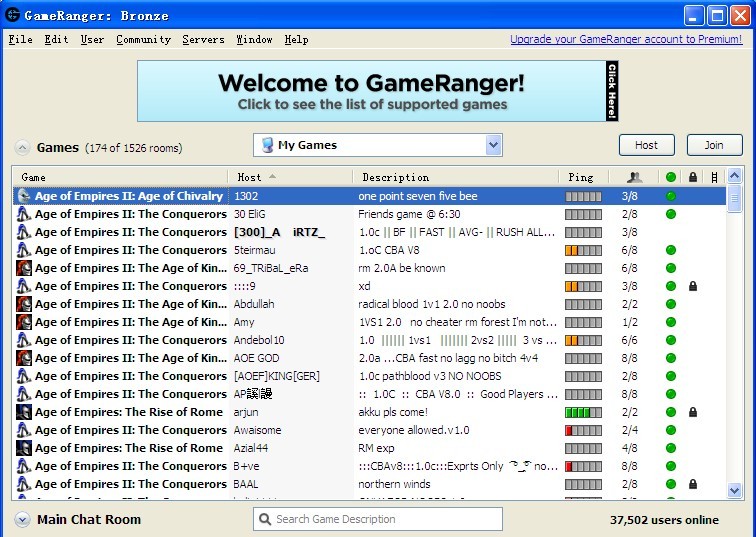Open the Community menu
The image size is (756, 537).
tap(144, 40)
